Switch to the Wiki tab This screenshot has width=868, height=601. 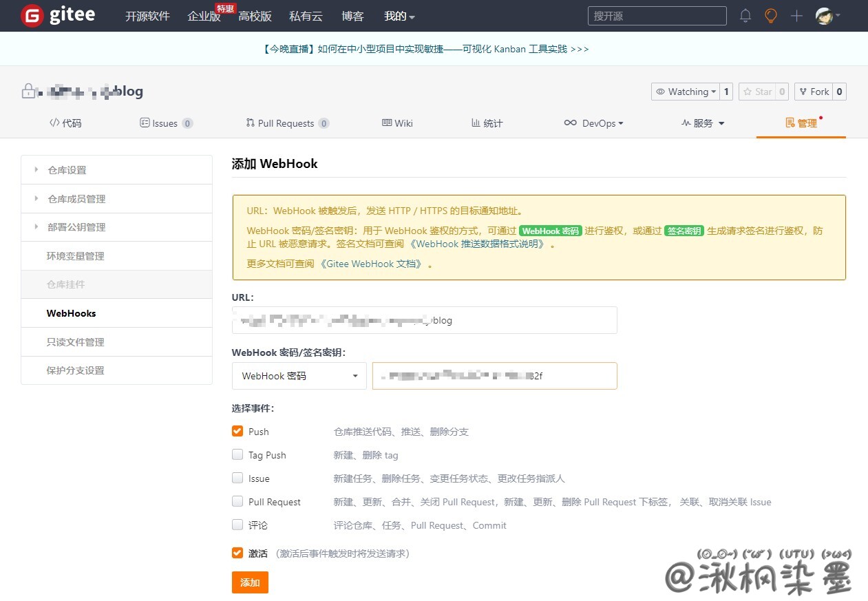(397, 123)
